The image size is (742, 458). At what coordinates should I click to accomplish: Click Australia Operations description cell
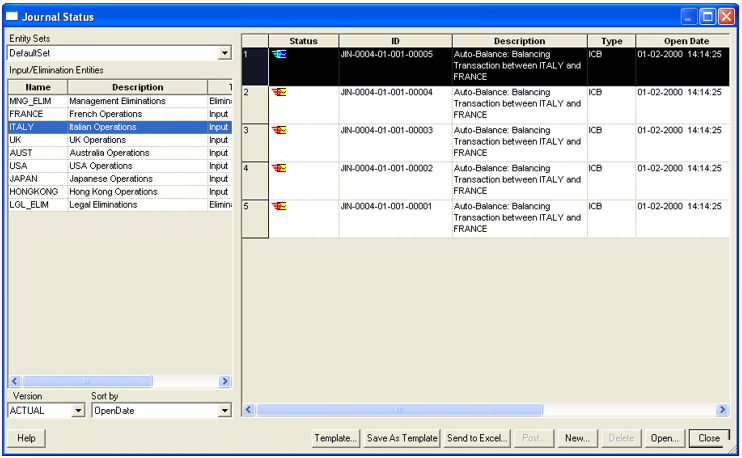138,153
